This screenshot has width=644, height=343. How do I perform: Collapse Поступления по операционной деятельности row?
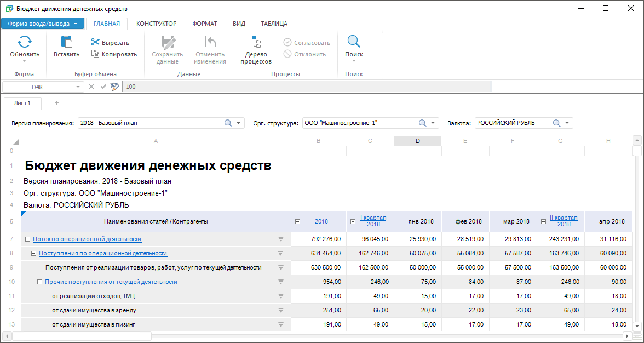[34, 253]
